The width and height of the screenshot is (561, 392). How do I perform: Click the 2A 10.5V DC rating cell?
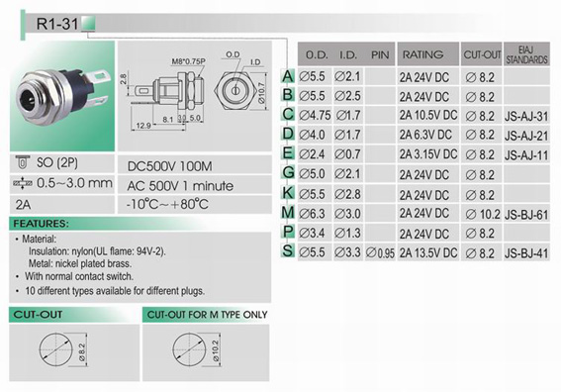428,115
